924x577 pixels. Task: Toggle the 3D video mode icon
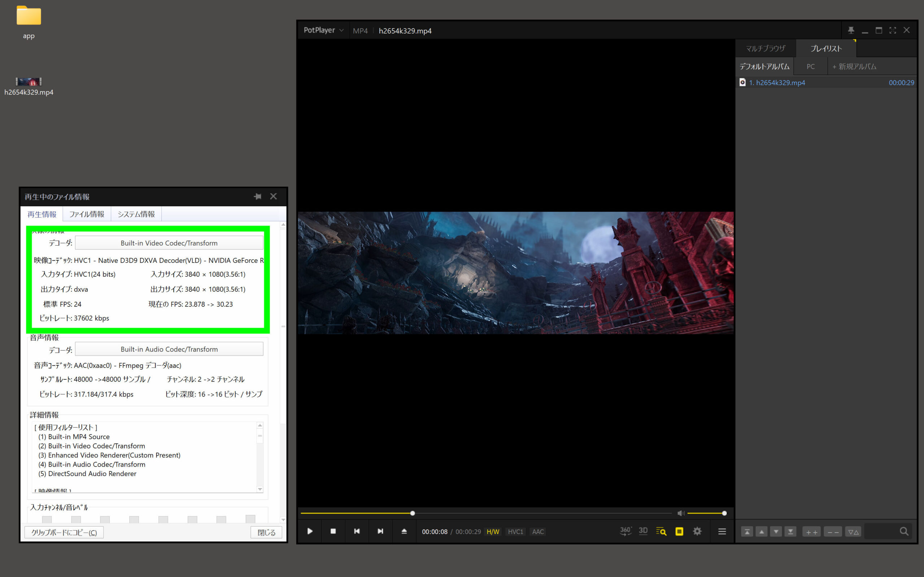pos(643,531)
